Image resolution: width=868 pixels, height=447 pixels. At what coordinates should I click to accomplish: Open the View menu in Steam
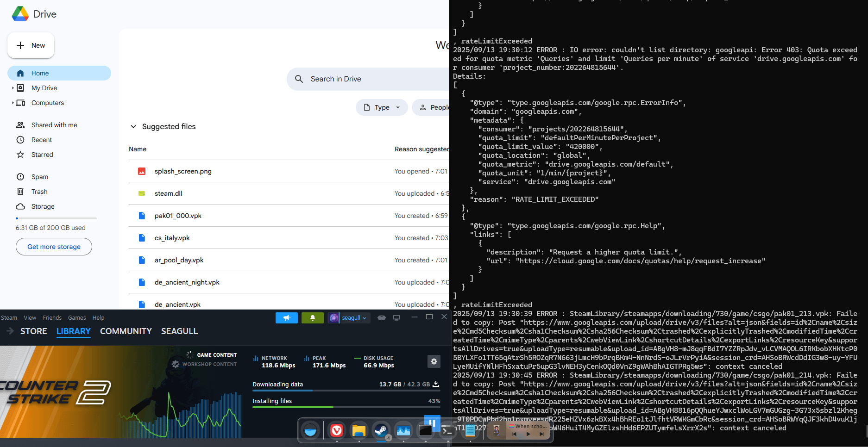click(x=30, y=318)
